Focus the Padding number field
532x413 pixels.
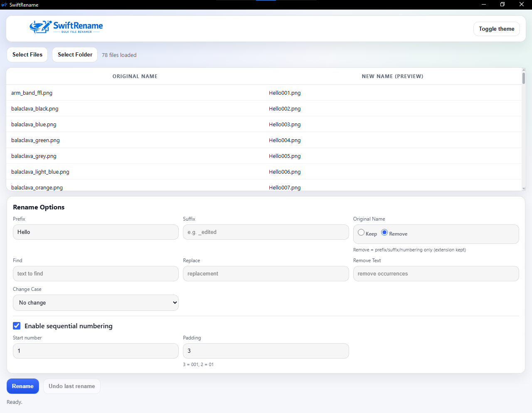coord(266,351)
